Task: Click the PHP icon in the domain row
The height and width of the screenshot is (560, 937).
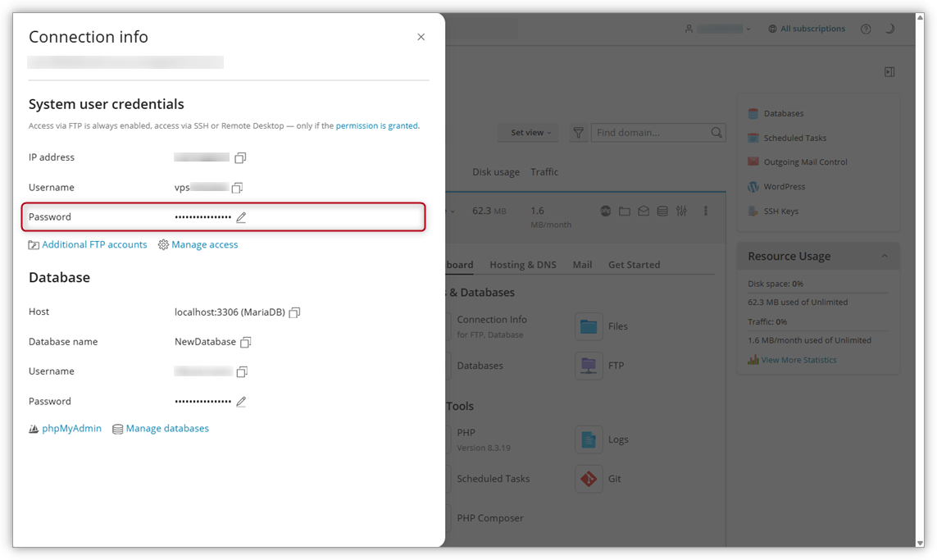Action: [x=605, y=211]
